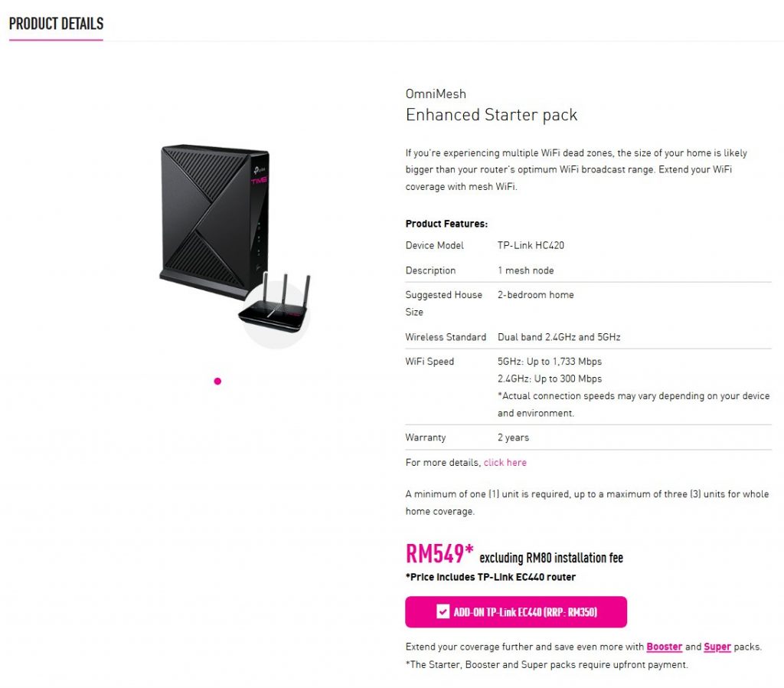The height and width of the screenshot is (688, 784).
Task: Click the RM549 price text
Action: (x=439, y=554)
